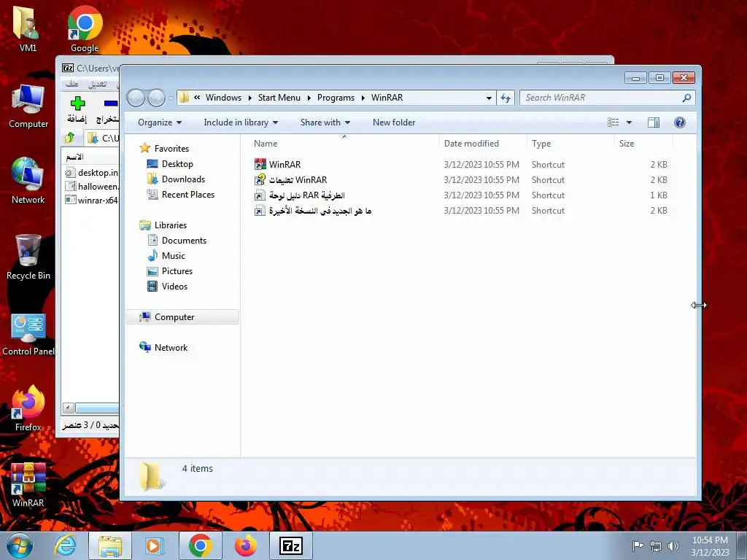
Task: Click the إضافة (Add) button in 7-Zip
Action: pos(77,109)
